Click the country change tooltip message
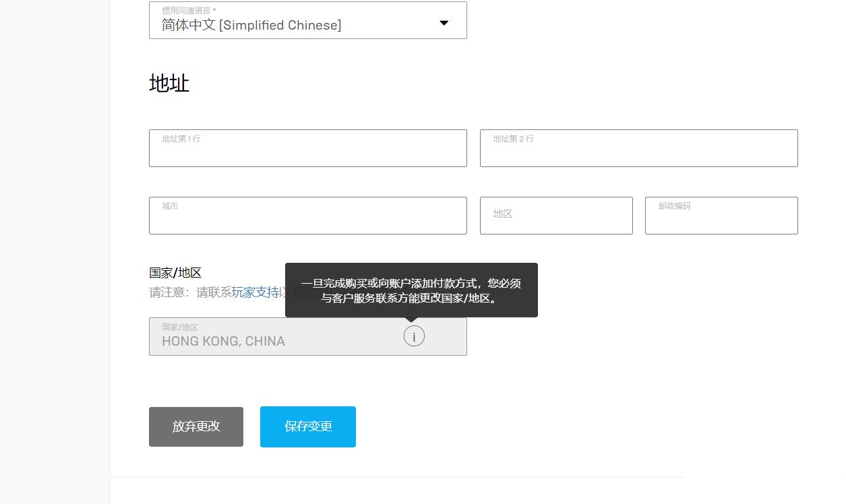 click(x=411, y=290)
